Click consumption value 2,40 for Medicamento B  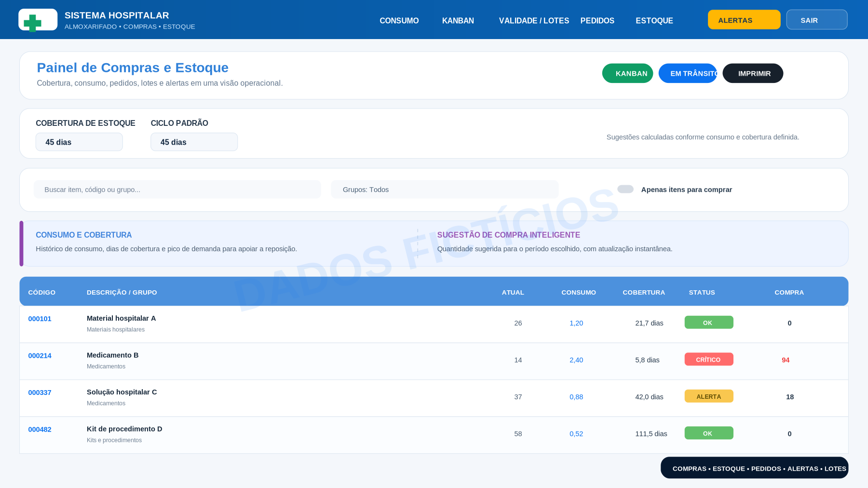tap(576, 360)
